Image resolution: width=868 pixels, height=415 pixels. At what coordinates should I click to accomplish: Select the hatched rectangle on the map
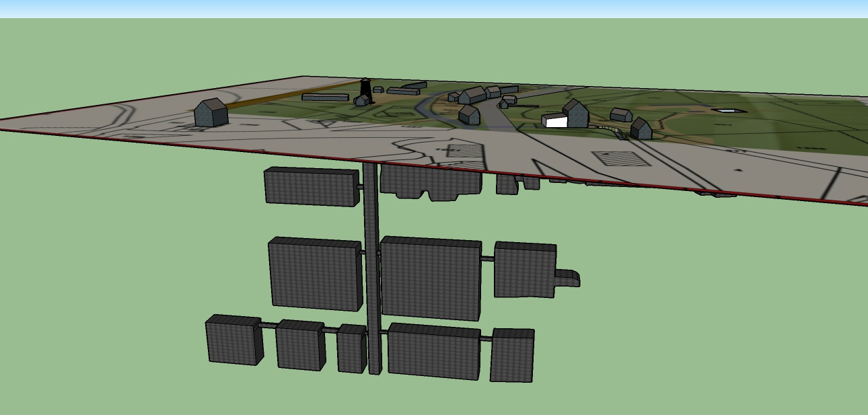620,159
